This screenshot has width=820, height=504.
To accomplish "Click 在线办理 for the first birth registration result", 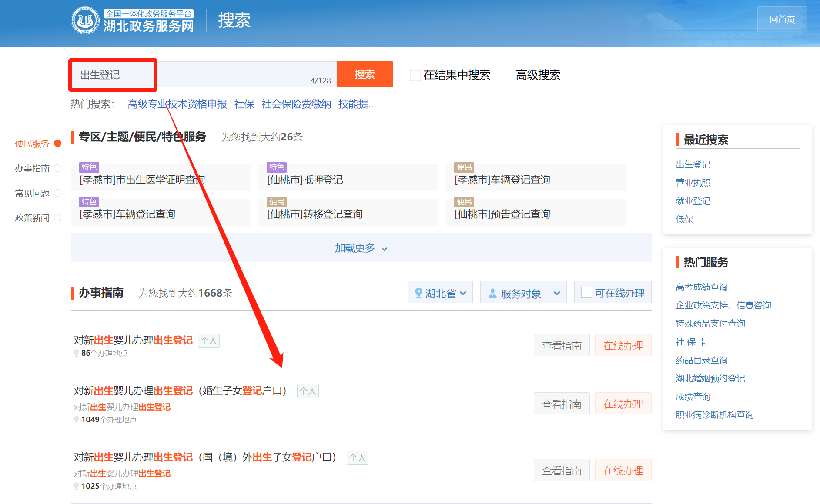I will tap(623, 346).
